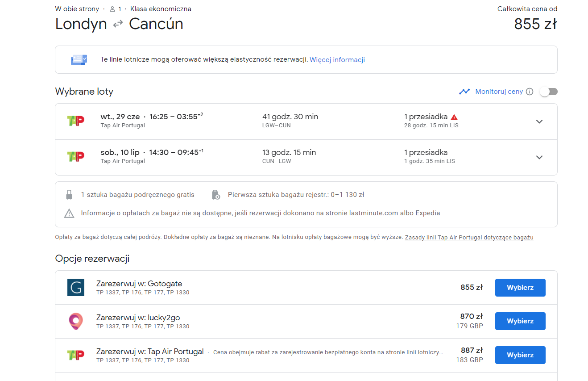The height and width of the screenshot is (381, 588).
Task: Click the blue ticket flexibility icon
Action: pyautogui.click(x=79, y=59)
